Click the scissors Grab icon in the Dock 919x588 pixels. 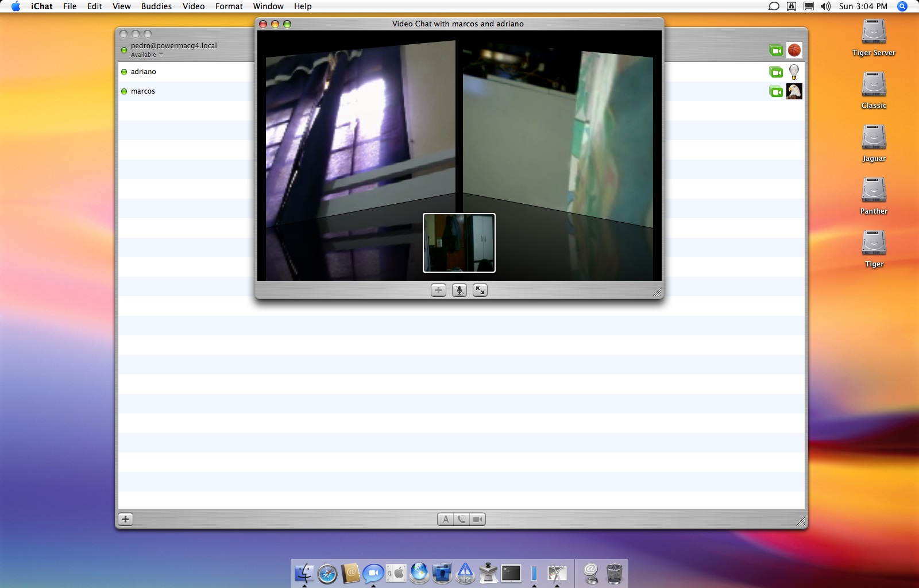coord(557,573)
